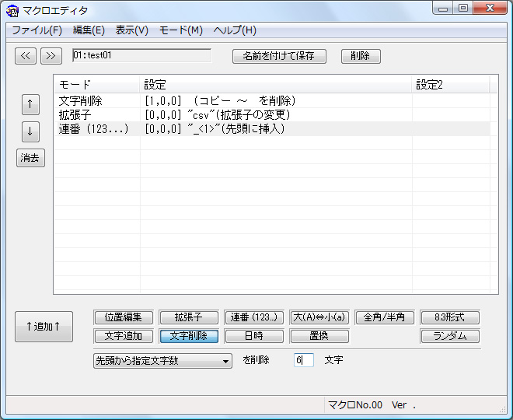Click setting text "_<1>"(先頭に挿入)
This screenshot has height=420, width=513.
236,129
